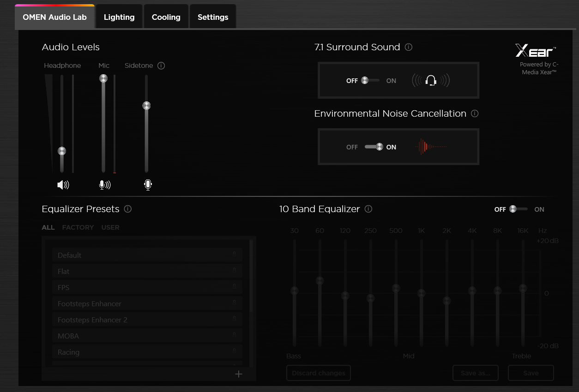Go to the Settings tab

tap(213, 17)
